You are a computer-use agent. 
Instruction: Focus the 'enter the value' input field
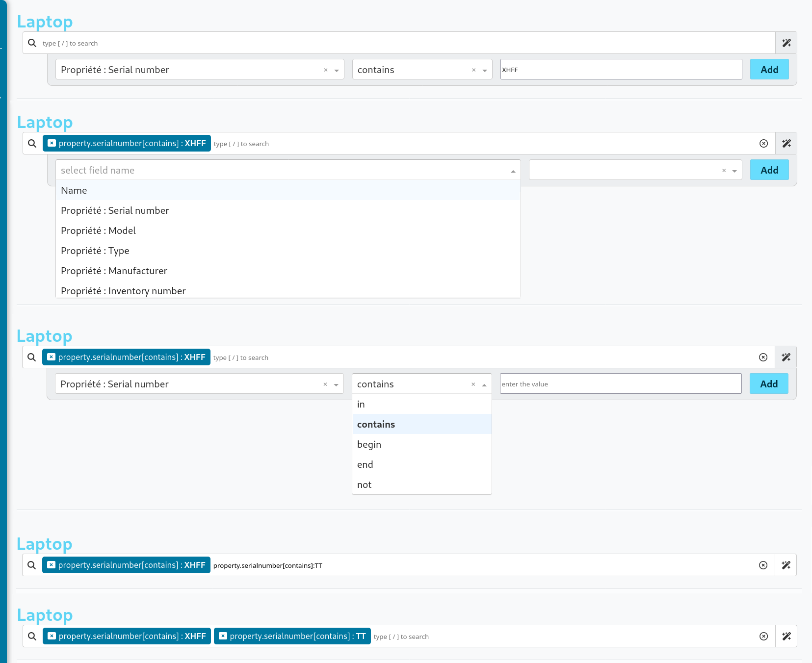point(620,384)
